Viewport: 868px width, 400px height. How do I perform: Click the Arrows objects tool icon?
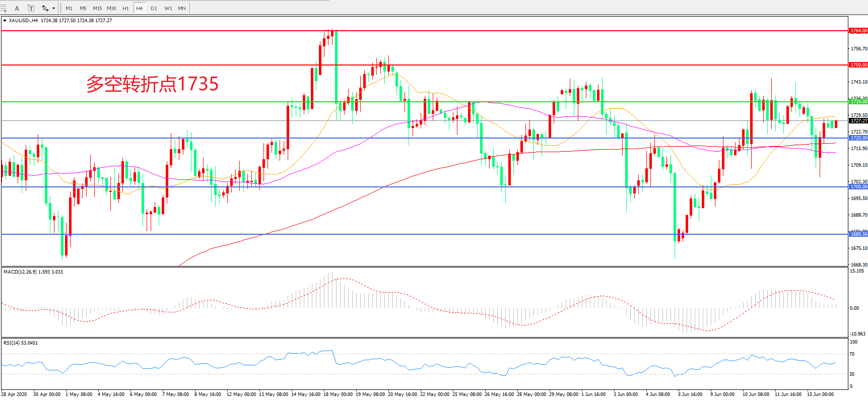(45, 8)
